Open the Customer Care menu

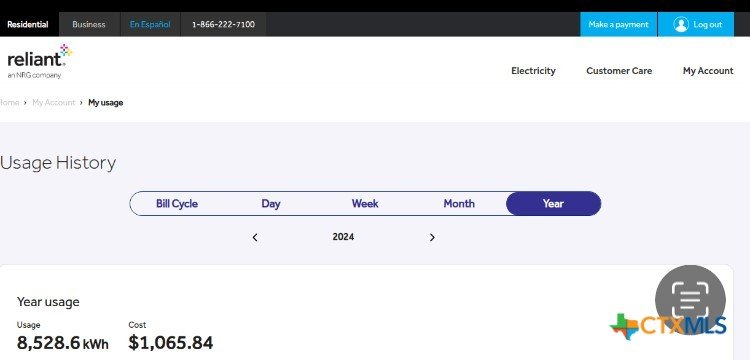[619, 71]
